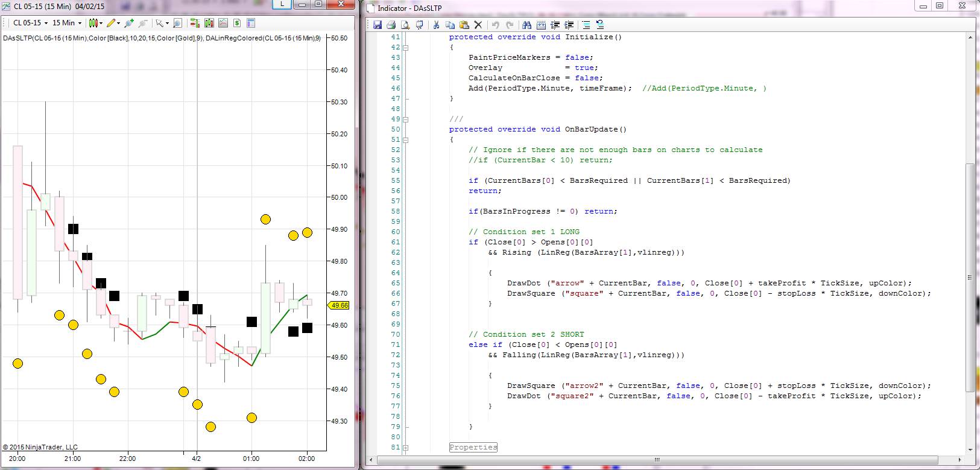The height and width of the screenshot is (470, 980).
Task: Show the Data Box panel icon
Action: click(251, 23)
